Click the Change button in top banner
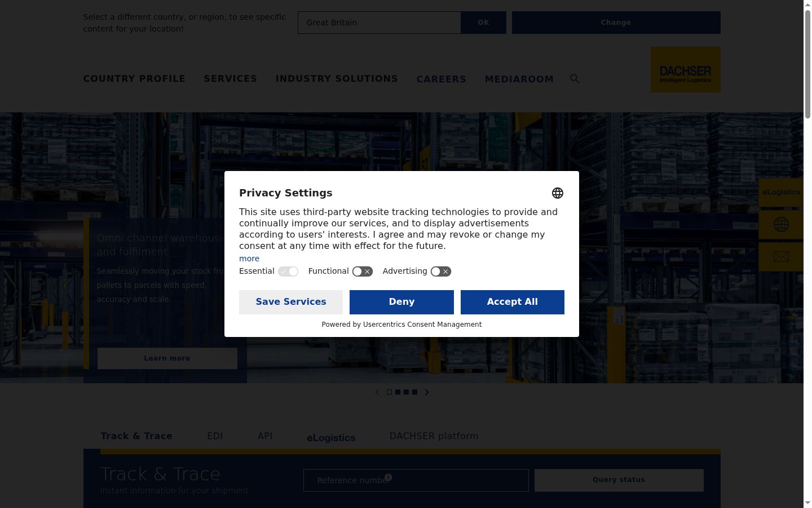The height and width of the screenshot is (508, 812). (616, 23)
